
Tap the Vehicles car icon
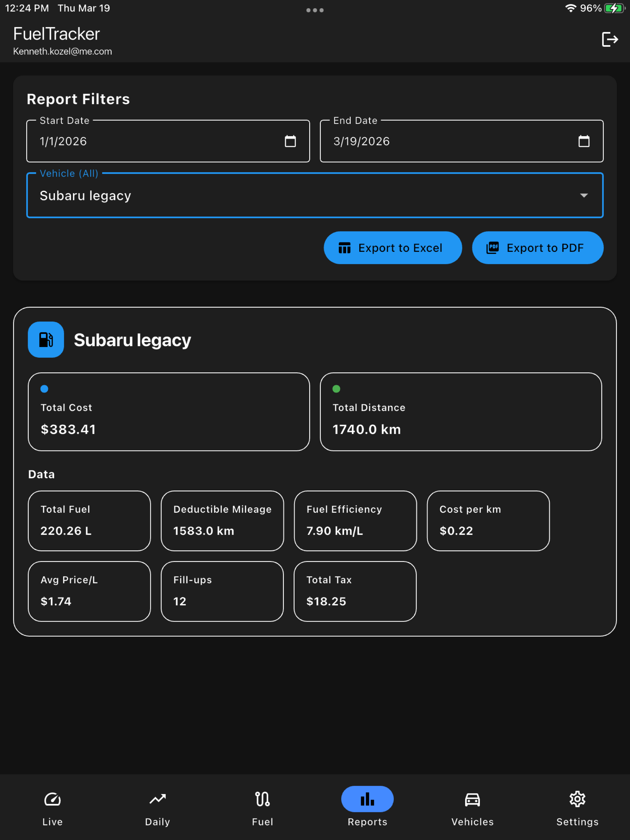pos(472,799)
